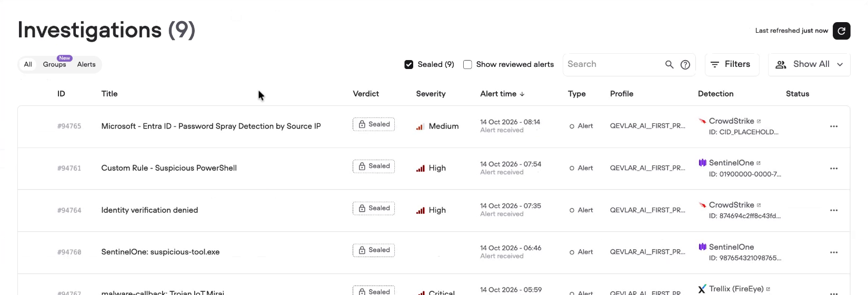Image resolution: width=868 pixels, height=295 pixels.
Task: Click detection ID 987654321098765...
Action: click(745, 258)
